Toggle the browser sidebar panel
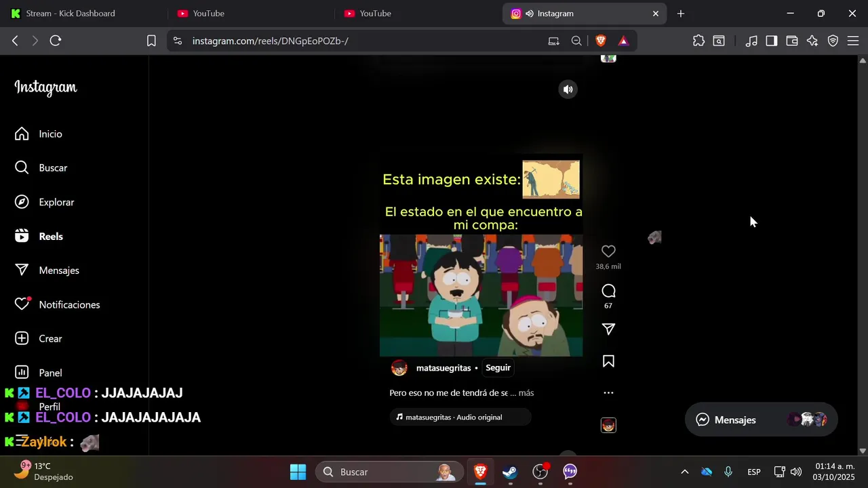The width and height of the screenshot is (868, 488). 771,41
